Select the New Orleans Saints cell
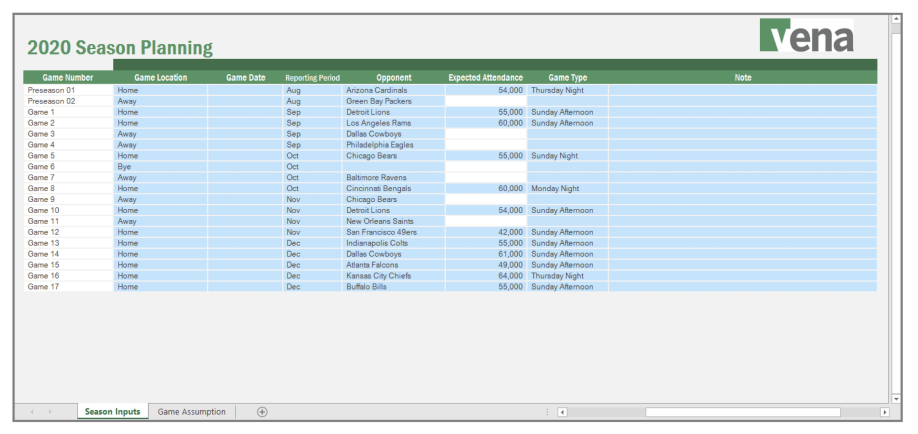918x434 pixels. coord(393,221)
